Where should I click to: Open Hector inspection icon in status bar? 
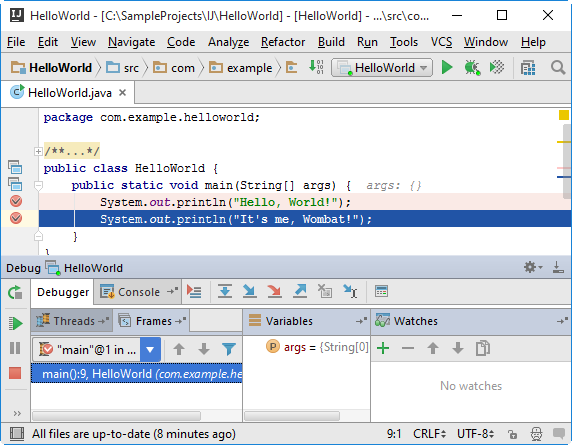tap(536, 434)
